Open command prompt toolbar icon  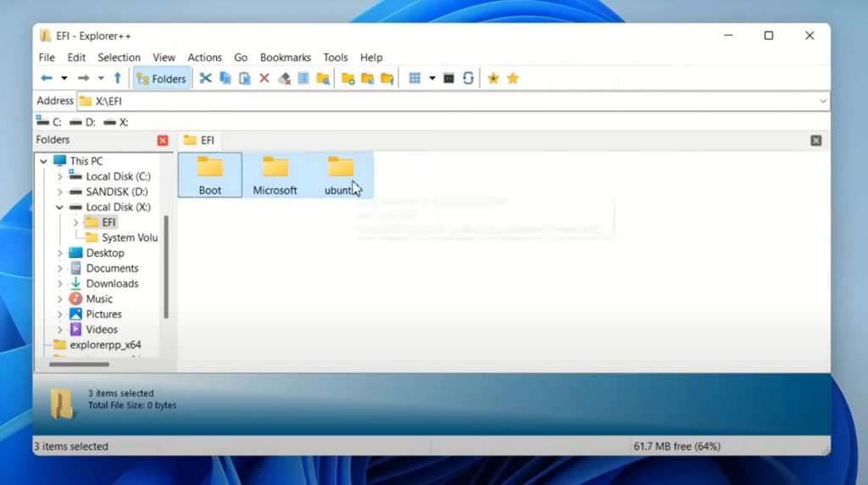pos(449,79)
